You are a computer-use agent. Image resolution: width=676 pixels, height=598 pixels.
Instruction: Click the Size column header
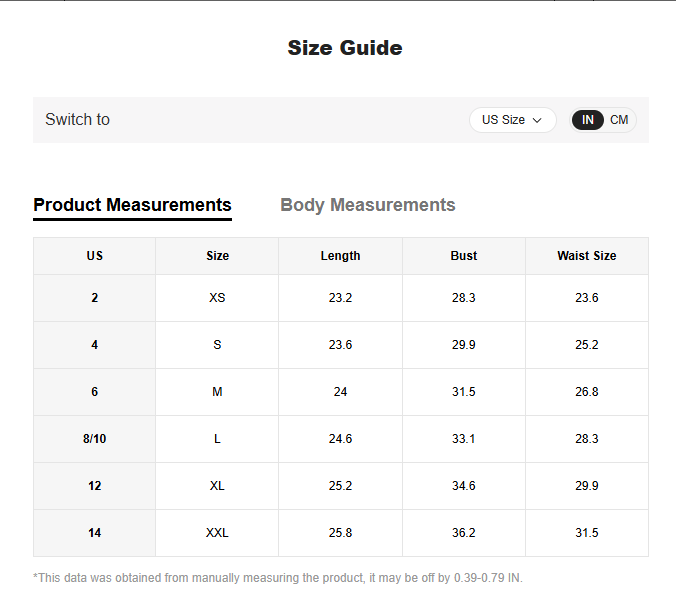(217, 256)
